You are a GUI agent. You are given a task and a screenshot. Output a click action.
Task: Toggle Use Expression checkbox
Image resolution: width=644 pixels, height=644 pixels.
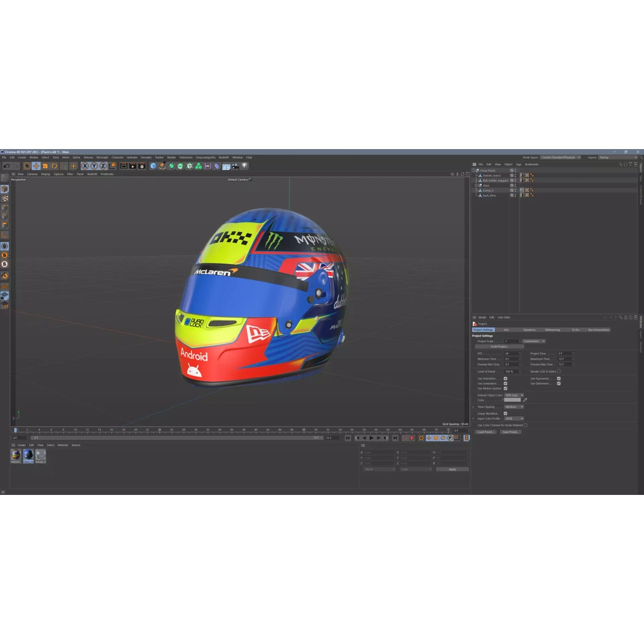[559, 379]
